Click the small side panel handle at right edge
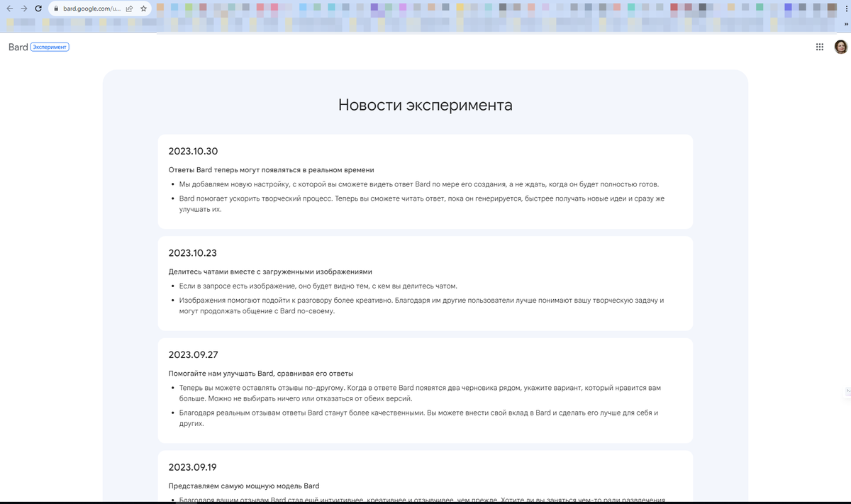This screenshot has height=504, width=851. (x=848, y=391)
